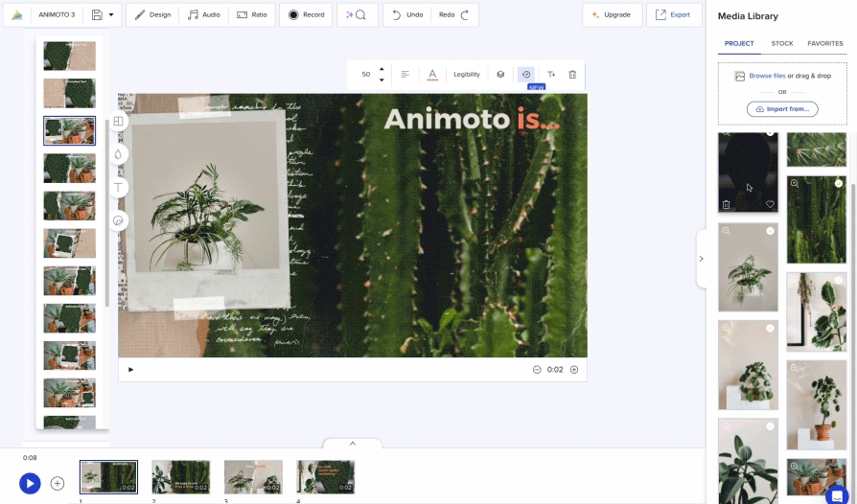Open the Legibility options

[467, 75]
